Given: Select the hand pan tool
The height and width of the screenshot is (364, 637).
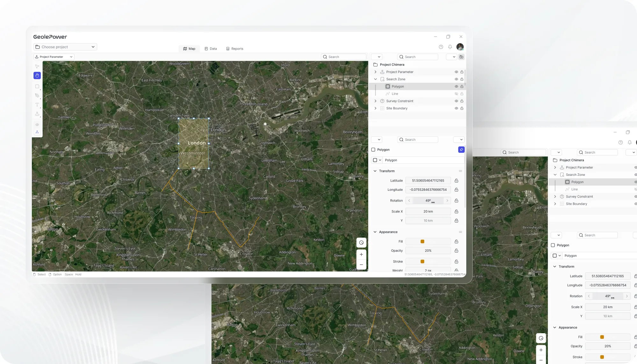Looking at the screenshot, I should 37,75.
